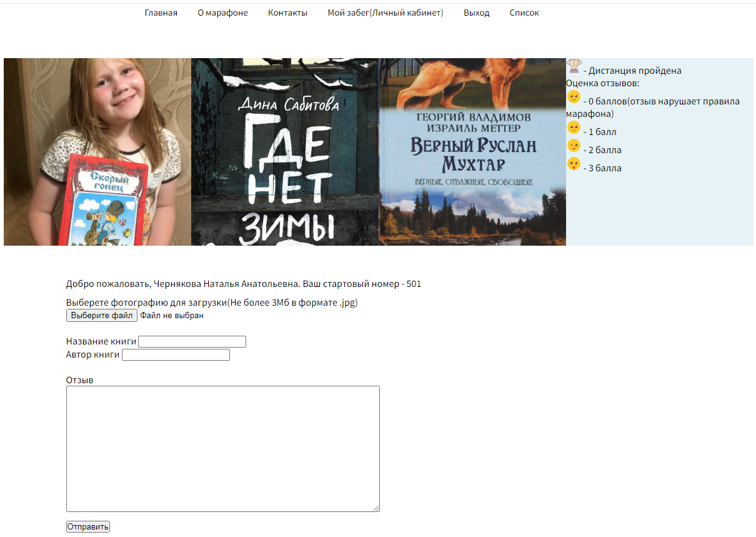This screenshot has height=537, width=756.
Task: Click the tongue-out face icon for 3 балла
Action: point(574,164)
